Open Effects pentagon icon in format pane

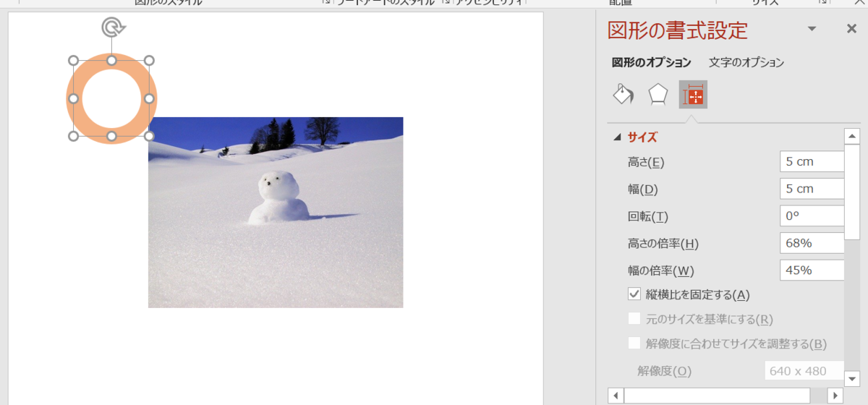click(658, 95)
